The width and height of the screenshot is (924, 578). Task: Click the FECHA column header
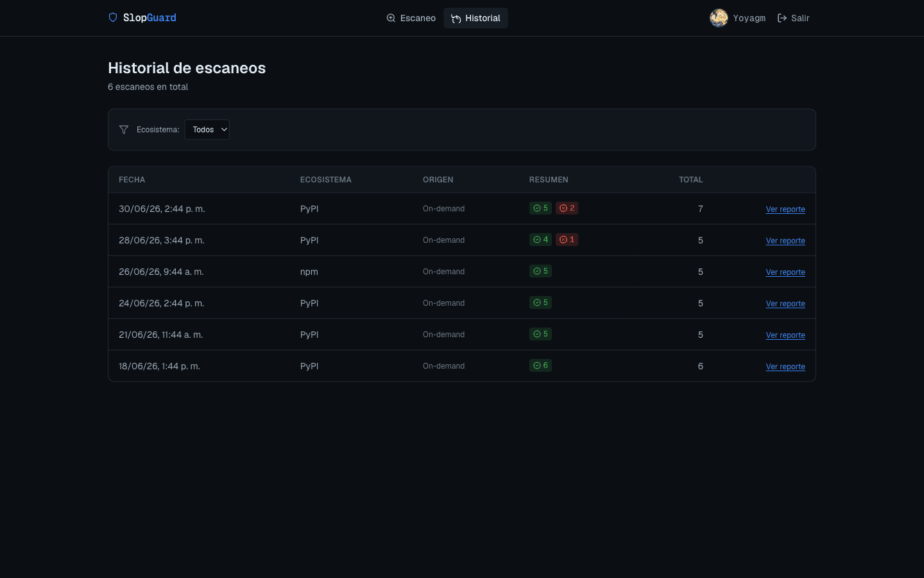click(x=132, y=180)
